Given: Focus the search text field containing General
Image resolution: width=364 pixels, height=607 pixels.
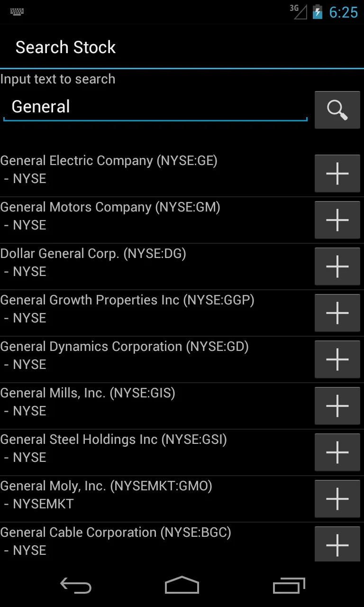Looking at the screenshot, I should [155, 107].
